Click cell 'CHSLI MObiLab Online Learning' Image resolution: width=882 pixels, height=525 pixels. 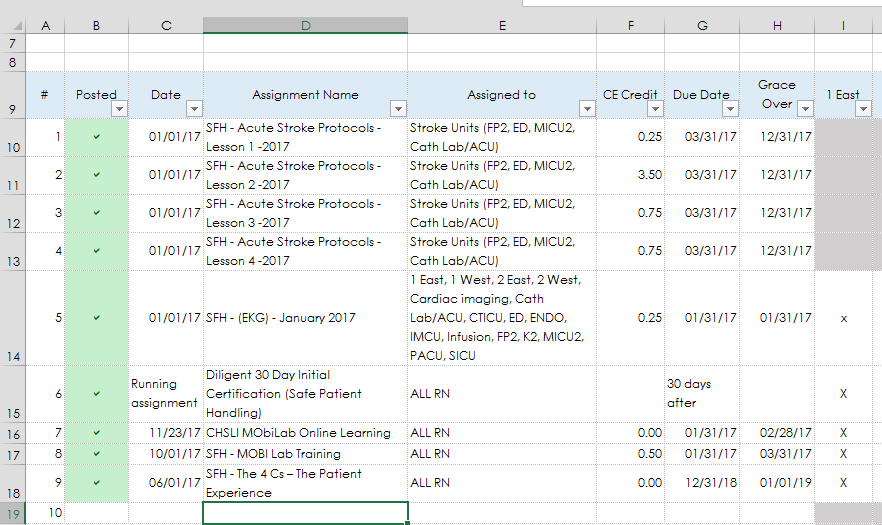pos(305,433)
